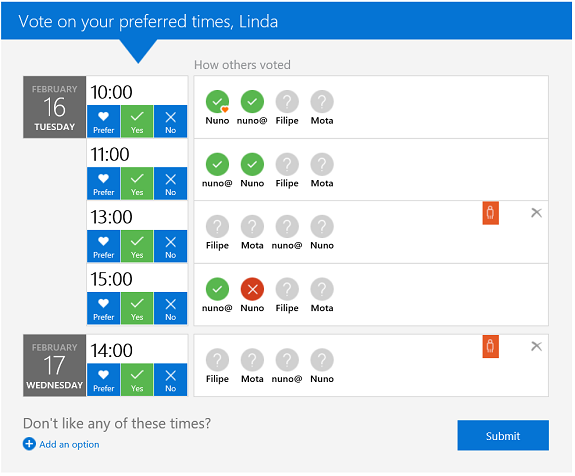The height and width of the screenshot is (476, 575).
Task: Vote No for the 10:00 slot
Action: coord(171,122)
